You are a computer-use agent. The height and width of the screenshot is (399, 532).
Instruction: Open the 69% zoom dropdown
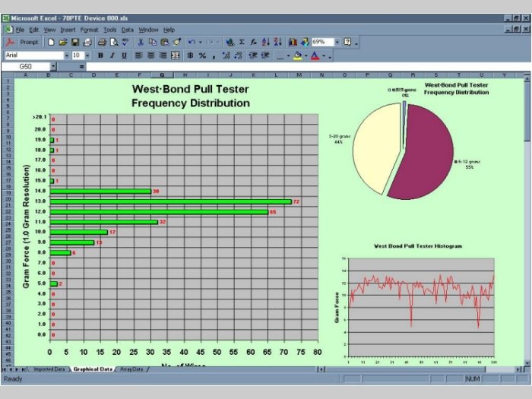337,42
